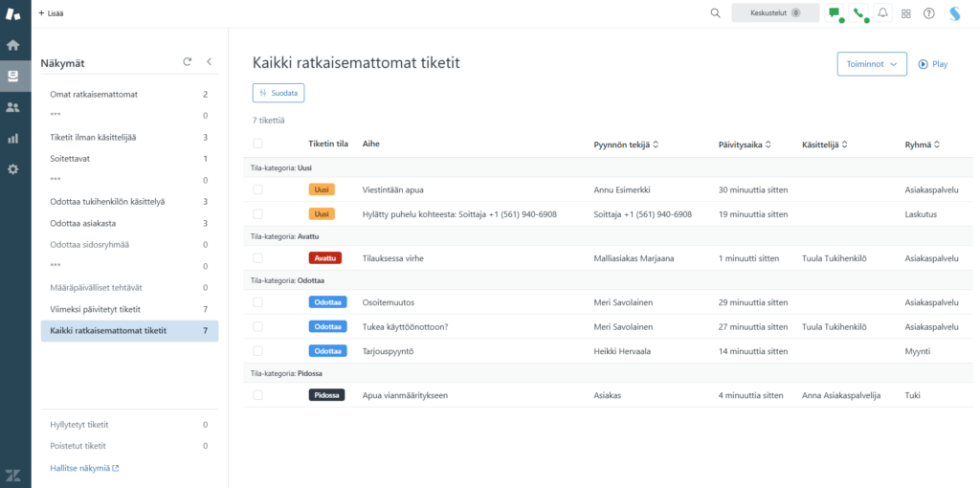Click the dark Pidossa status badge
Screen dimensions: 980x488
326,395
